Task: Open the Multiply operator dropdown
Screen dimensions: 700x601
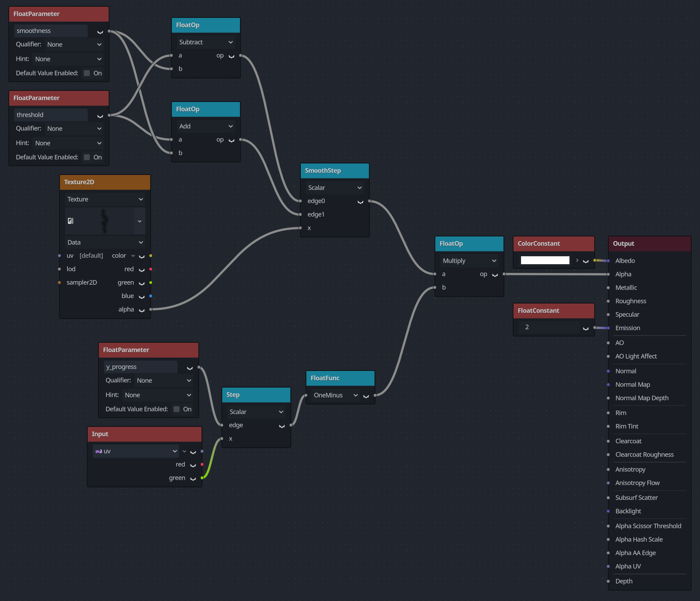Action: tap(469, 261)
